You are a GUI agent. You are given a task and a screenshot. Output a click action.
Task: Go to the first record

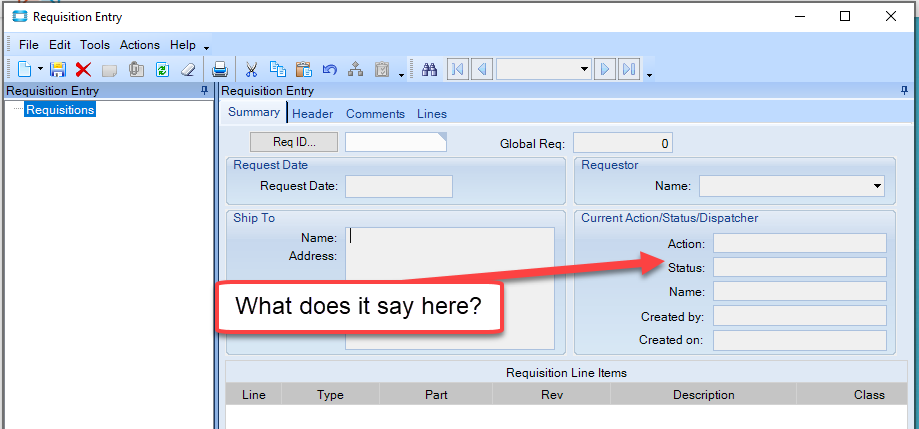pyautogui.click(x=458, y=70)
